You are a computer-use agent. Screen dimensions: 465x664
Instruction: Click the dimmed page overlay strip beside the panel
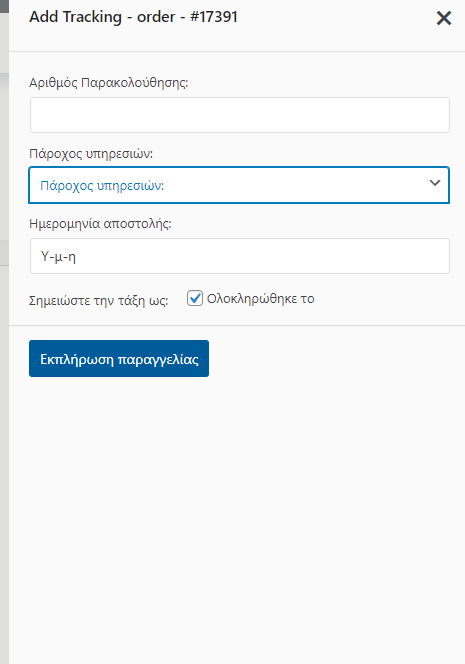pos(4,381)
